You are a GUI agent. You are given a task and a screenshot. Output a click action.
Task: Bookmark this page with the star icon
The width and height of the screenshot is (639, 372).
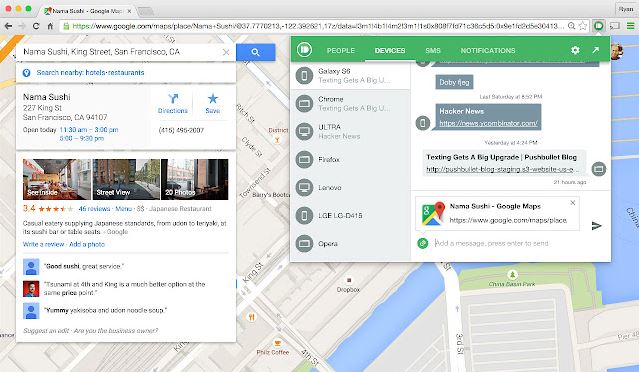(583, 26)
